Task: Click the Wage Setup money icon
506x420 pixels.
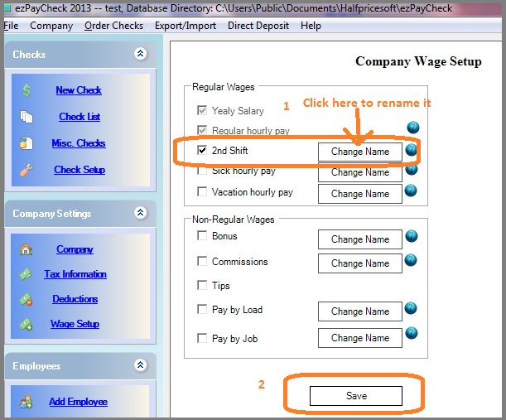Action: pyautogui.click(x=26, y=324)
